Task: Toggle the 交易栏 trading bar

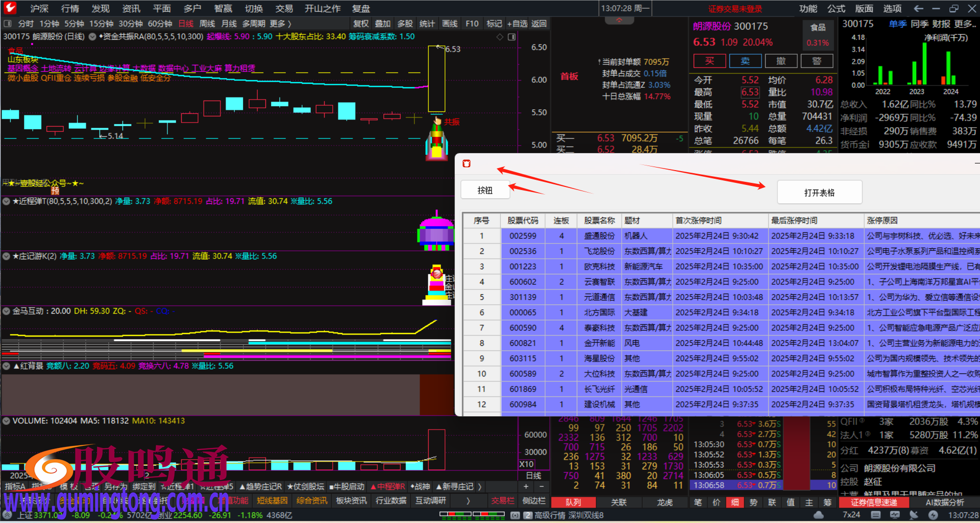Action: point(502,501)
